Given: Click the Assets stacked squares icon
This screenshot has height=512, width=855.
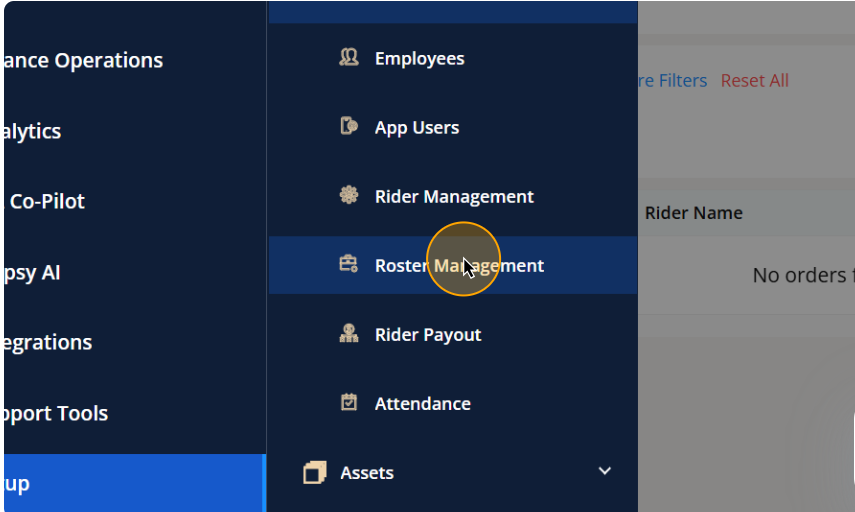Looking at the screenshot, I should [315, 472].
